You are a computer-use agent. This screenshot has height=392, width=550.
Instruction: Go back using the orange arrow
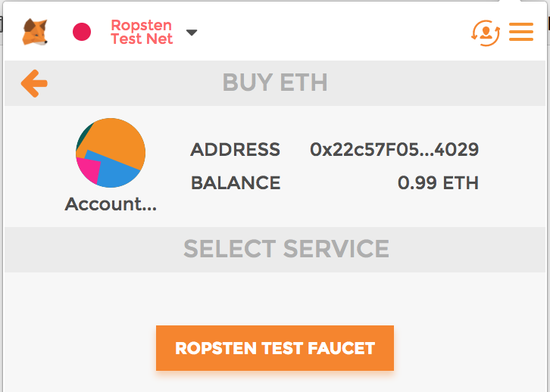pos(34,82)
